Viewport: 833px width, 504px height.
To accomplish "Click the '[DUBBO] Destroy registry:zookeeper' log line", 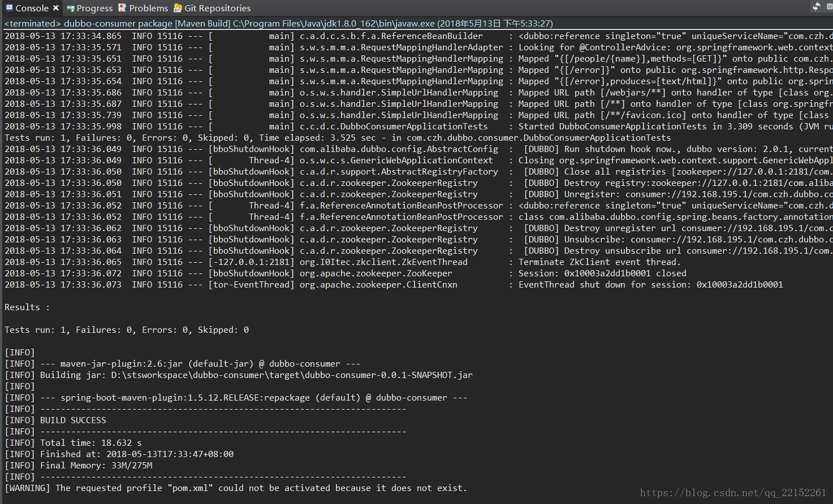I will coord(418,183).
